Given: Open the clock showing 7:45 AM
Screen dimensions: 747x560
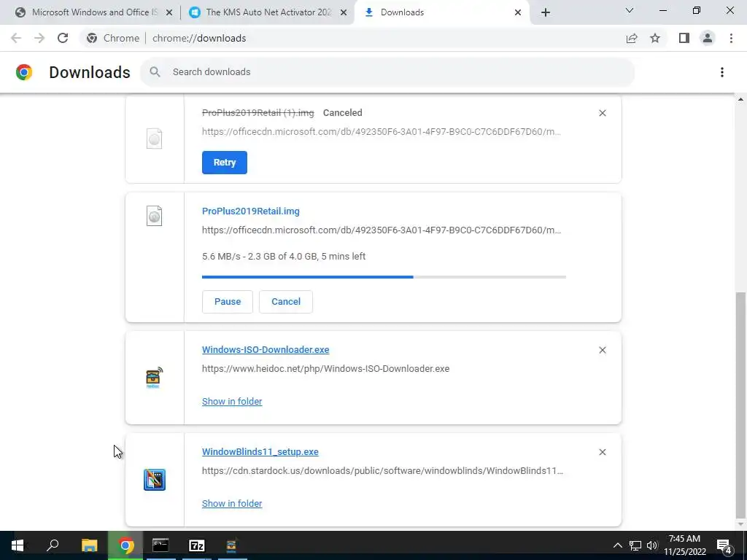Looking at the screenshot, I should (x=684, y=545).
